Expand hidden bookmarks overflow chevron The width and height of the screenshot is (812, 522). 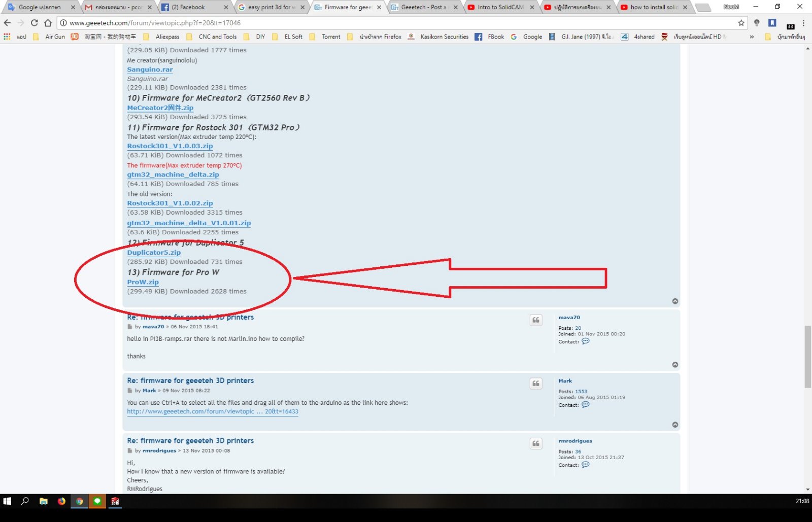[x=752, y=37]
